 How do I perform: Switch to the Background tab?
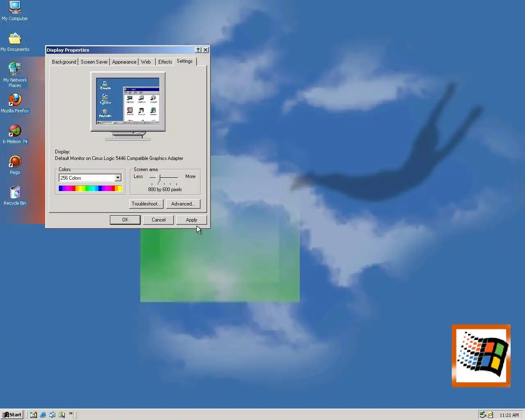pos(64,62)
